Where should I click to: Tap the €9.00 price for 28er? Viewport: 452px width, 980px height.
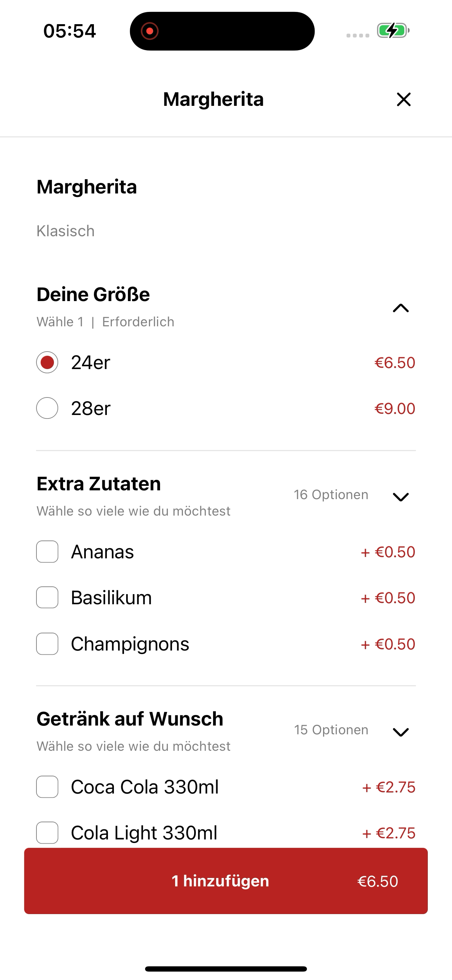tap(395, 409)
